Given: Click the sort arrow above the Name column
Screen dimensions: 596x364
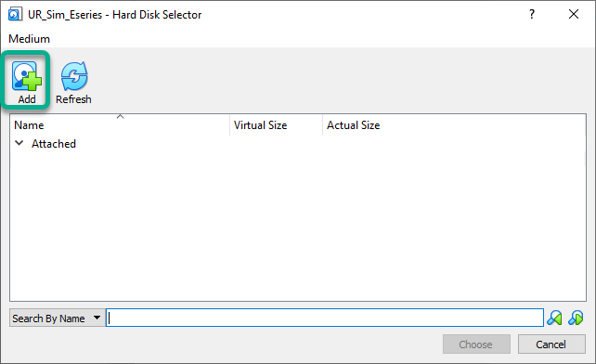Looking at the screenshot, I should 120,116.
